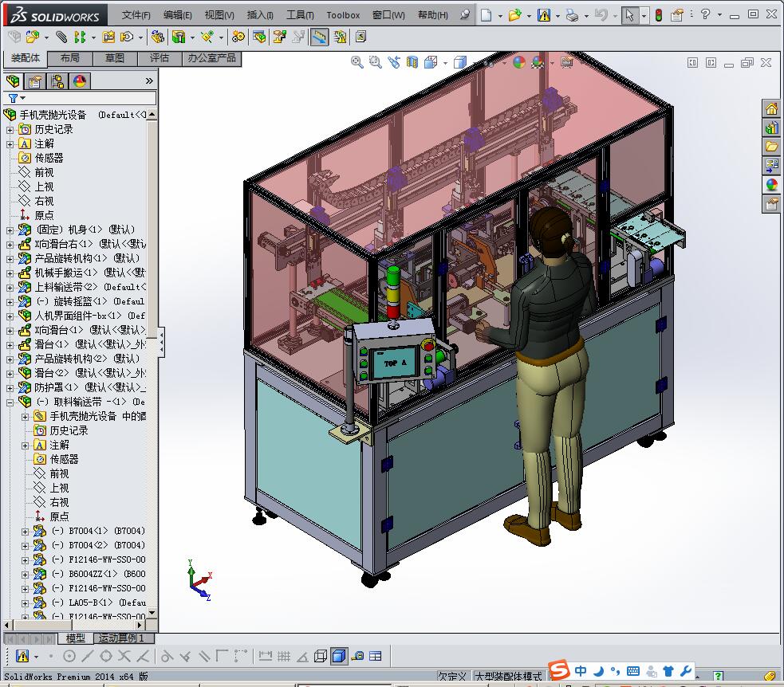Toggle Sogou soft keyboard icon

coord(632,671)
